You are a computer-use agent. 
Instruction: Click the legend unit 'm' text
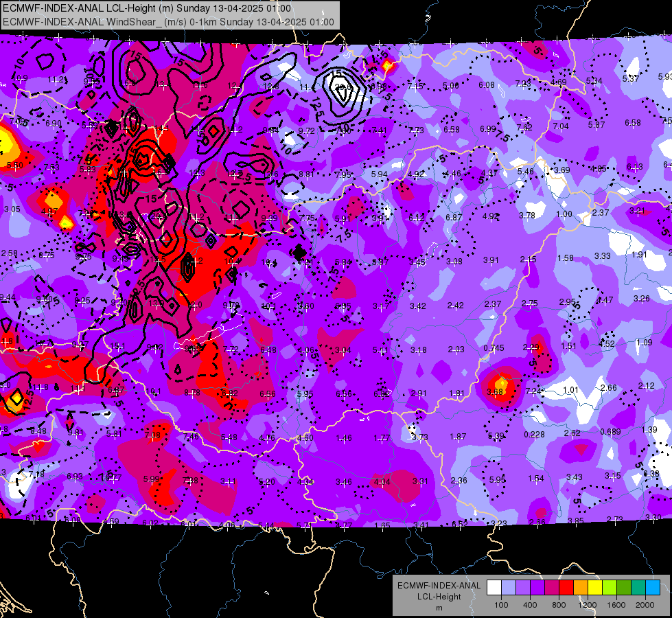(439, 608)
